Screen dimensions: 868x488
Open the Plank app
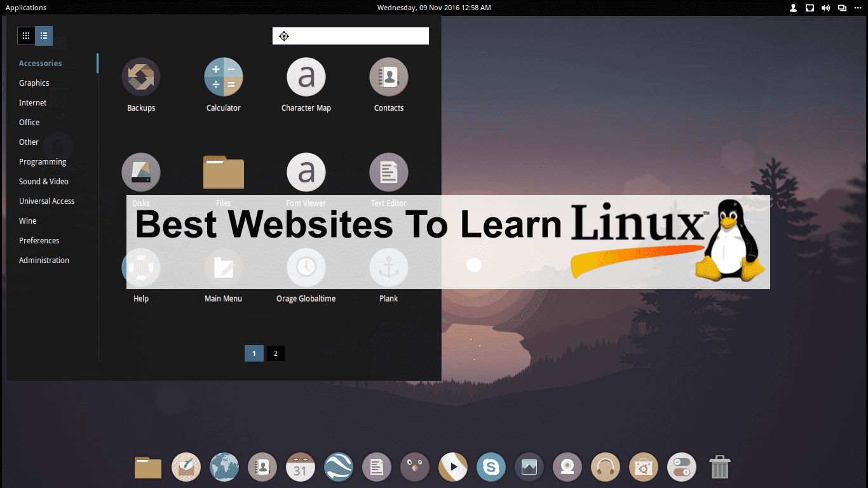(389, 268)
